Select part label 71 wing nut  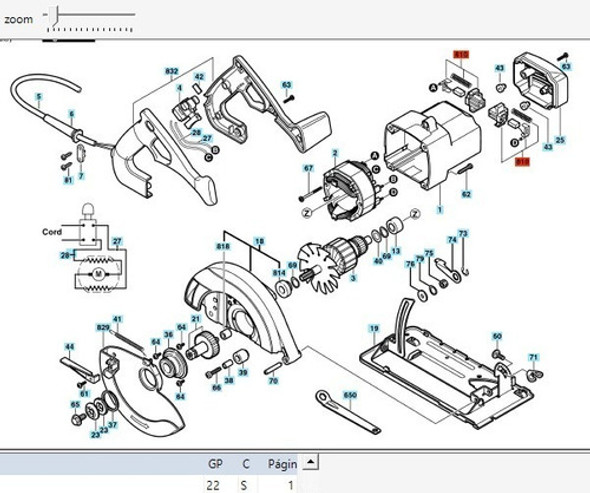tap(533, 357)
